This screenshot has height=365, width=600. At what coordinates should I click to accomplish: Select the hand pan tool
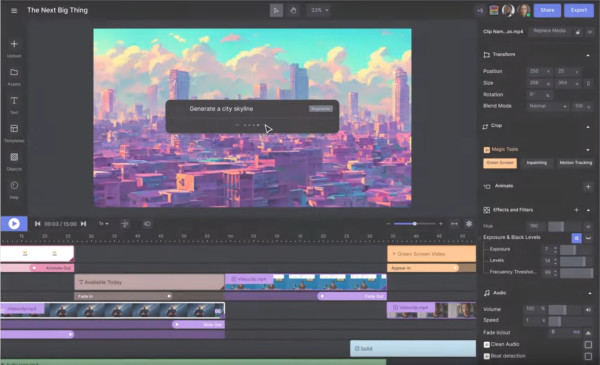pos(293,10)
